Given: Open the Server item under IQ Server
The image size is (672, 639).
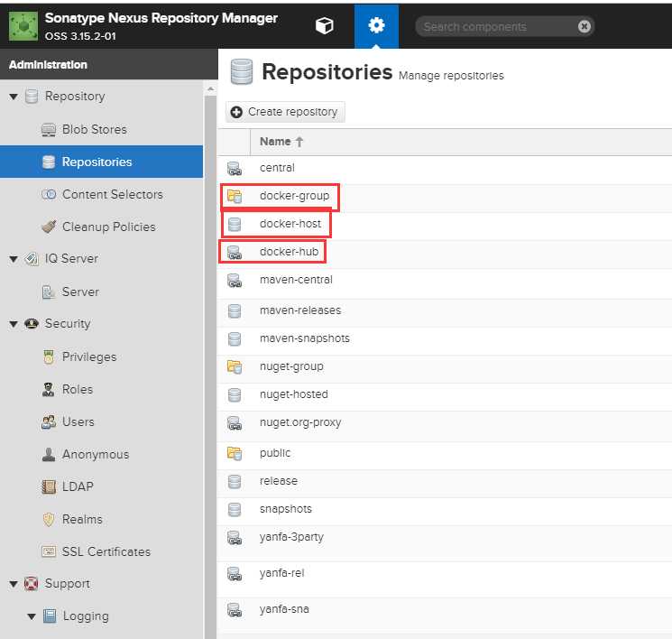Looking at the screenshot, I should [80, 292].
